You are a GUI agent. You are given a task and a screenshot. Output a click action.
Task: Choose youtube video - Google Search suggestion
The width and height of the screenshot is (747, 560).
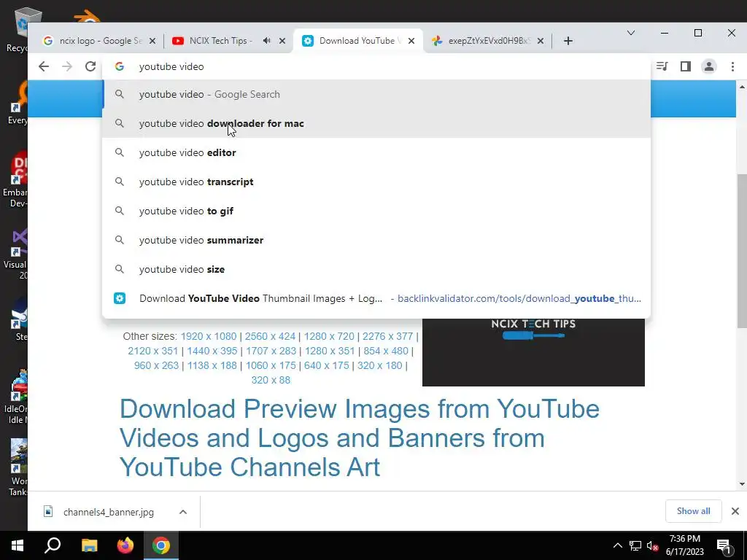(376, 94)
